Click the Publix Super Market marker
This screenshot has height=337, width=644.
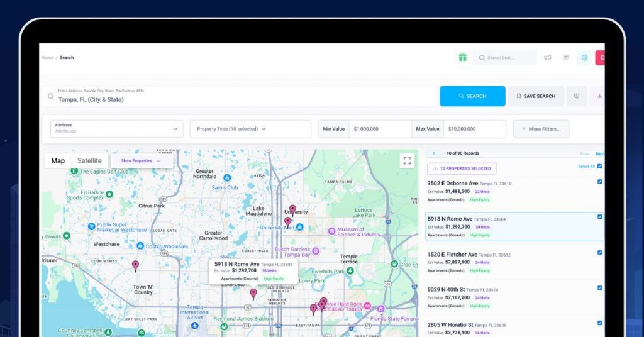tap(92, 226)
